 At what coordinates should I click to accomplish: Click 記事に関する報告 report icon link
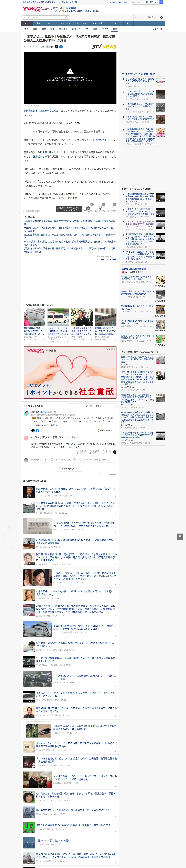32,211
